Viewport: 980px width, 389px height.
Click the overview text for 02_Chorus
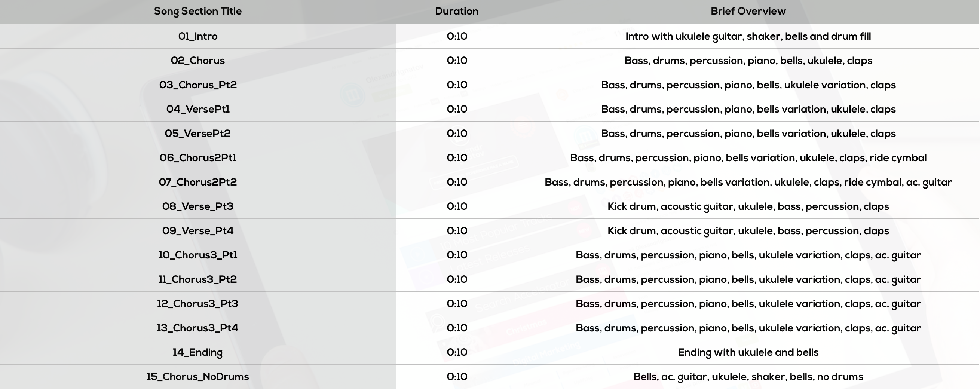(748, 61)
